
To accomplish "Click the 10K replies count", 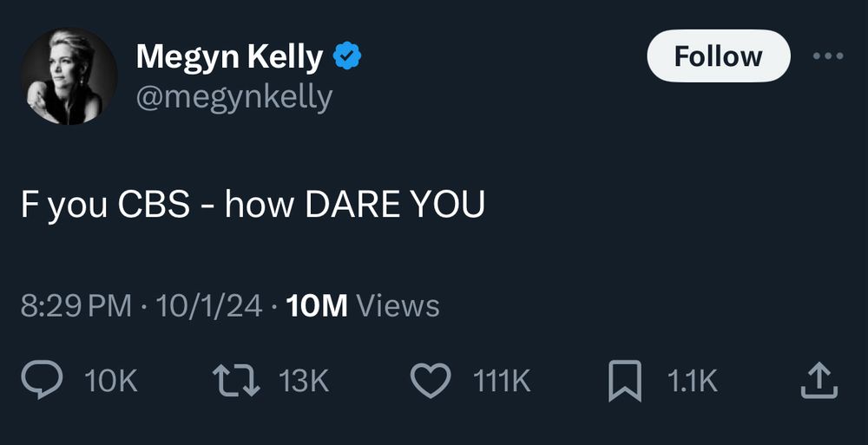I will coord(111,381).
